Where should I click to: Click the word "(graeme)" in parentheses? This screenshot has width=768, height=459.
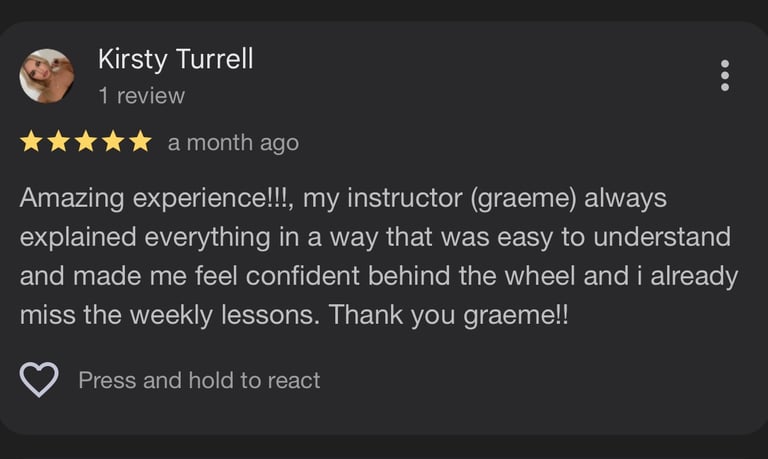pyautogui.click(x=523, y=199)
